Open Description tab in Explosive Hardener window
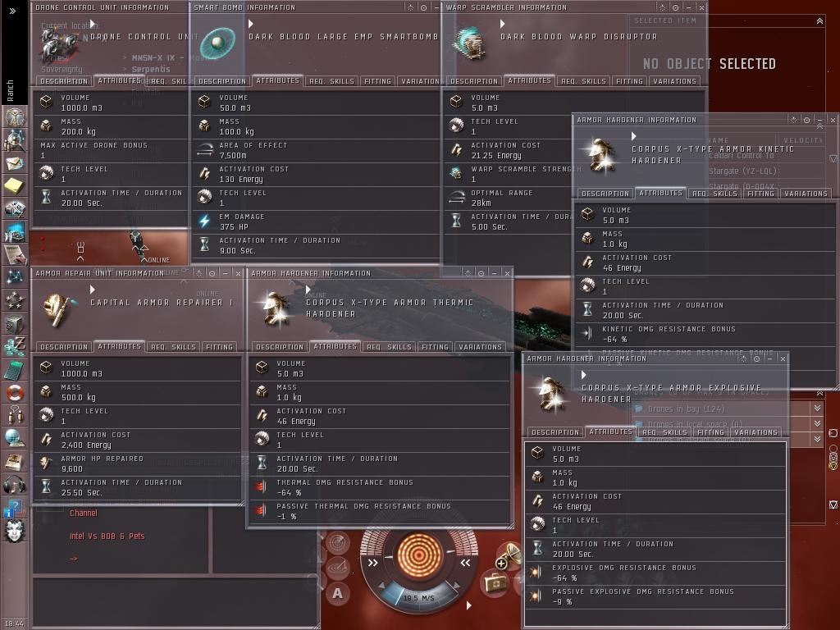 (555, 431)
